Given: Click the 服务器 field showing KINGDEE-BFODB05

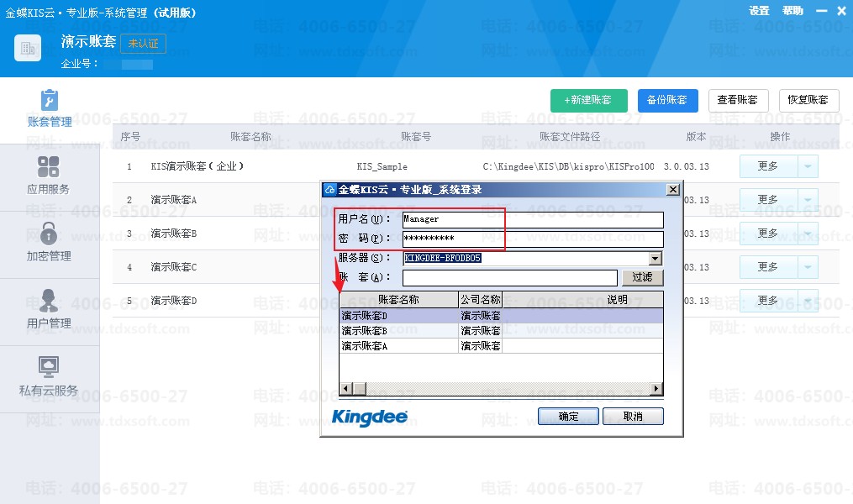Looking at the screenshot, I should point(526,258).
